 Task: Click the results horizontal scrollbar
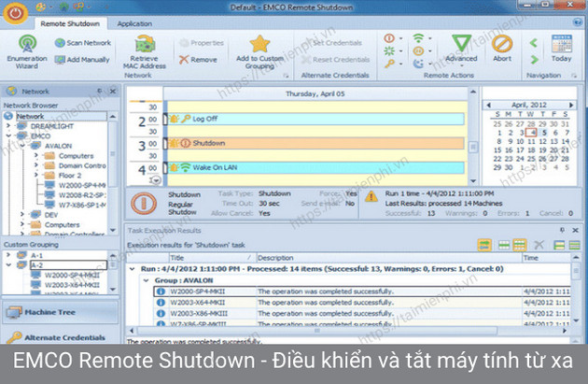pyautogui.click(x=317, y=331)
